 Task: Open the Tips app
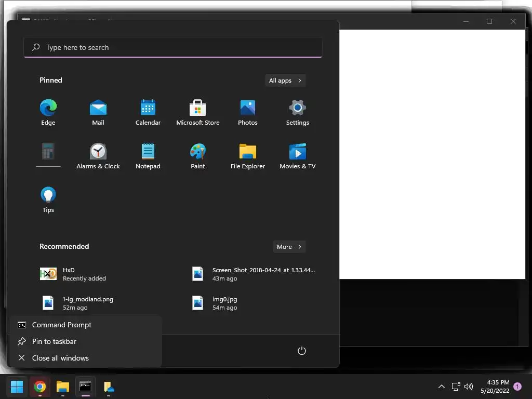[48, 200]
